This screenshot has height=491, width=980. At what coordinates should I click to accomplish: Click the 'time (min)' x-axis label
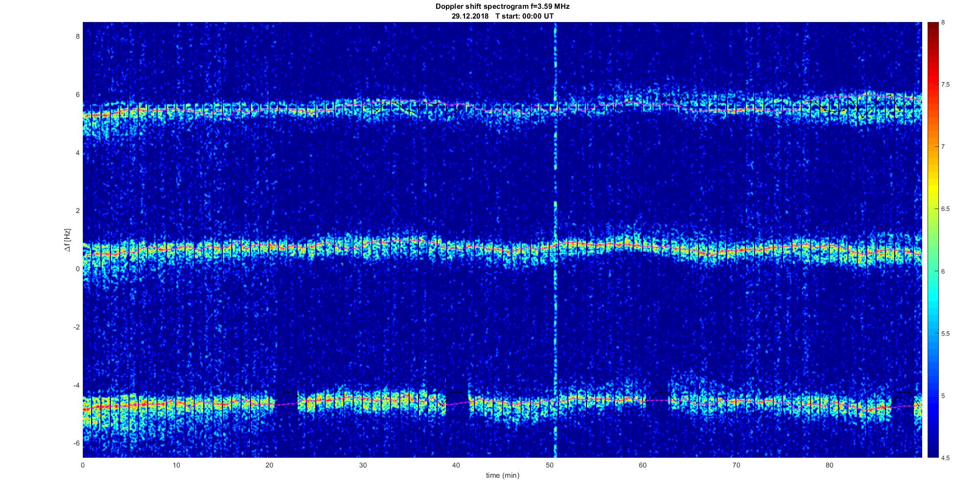503,475
